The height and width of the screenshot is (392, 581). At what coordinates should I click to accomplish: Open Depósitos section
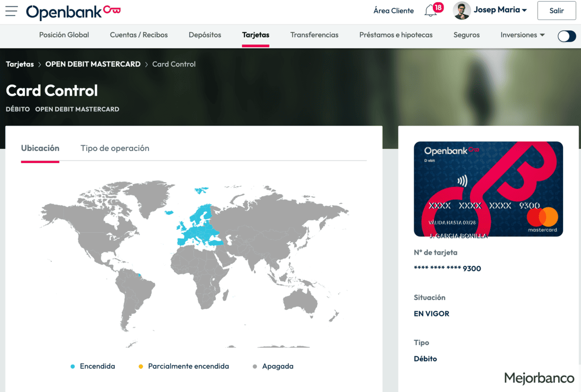[x=205, y=35]
